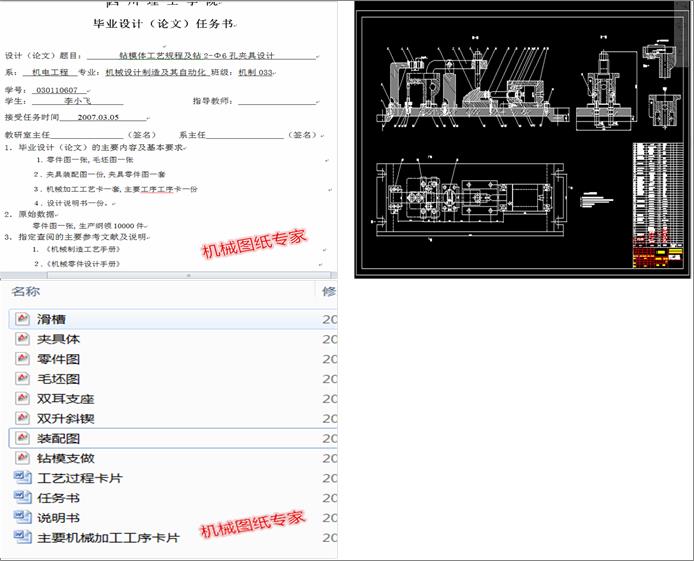Viewport: 694px width, 561px height.
Task: Click the DWG icon beside 钻模支做
Action: 22,458
